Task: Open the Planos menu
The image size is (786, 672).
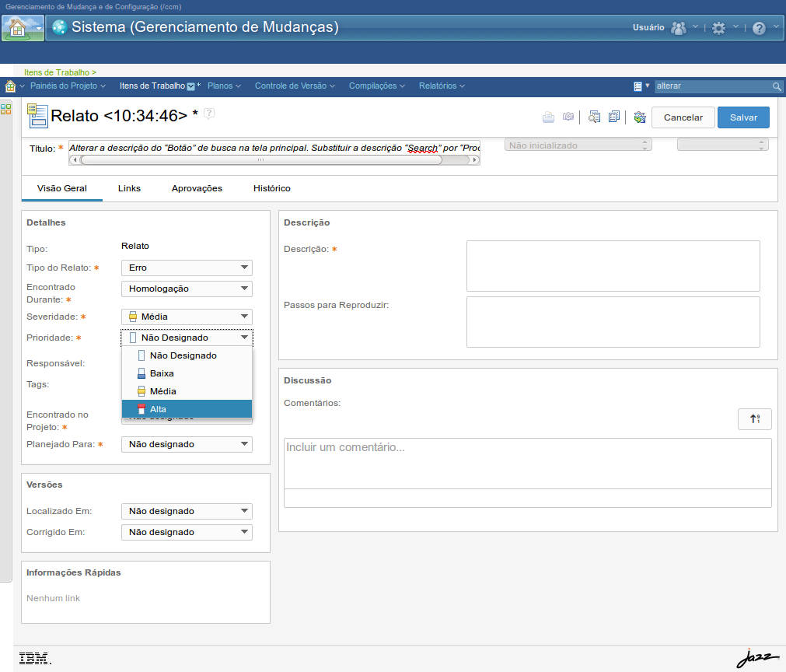Action: 224,86
